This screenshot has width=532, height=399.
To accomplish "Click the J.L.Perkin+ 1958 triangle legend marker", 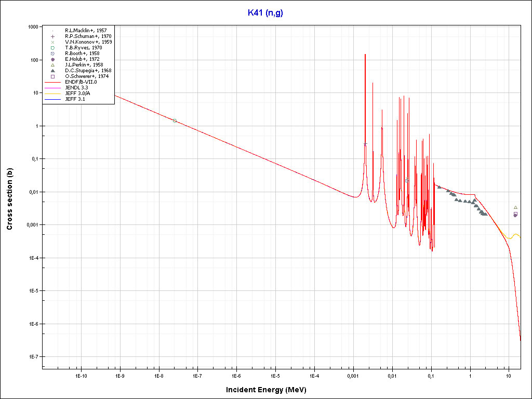I will point(52,65).
